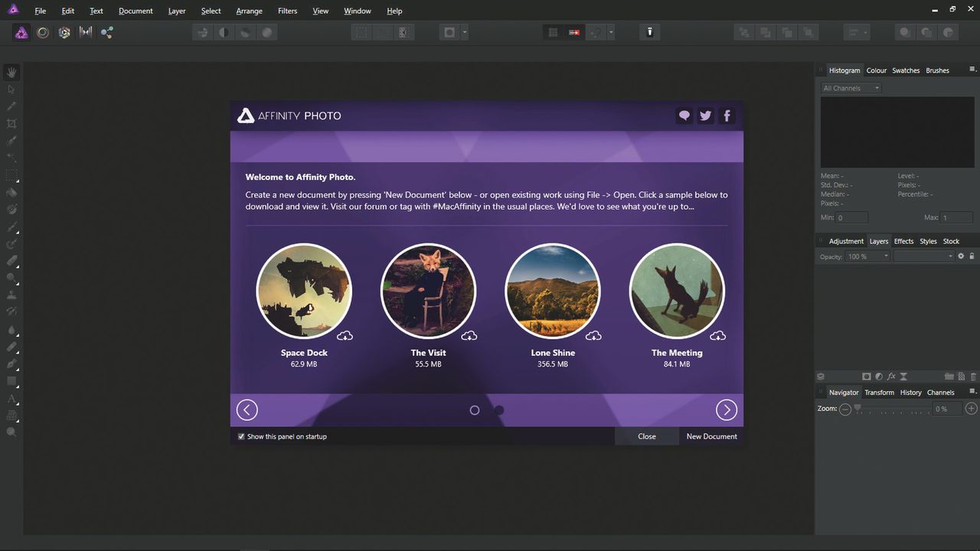The height and width of the screenshot is (551, 980).
Task: Switch to the Develop Persona icon
Action: [64, 33]
